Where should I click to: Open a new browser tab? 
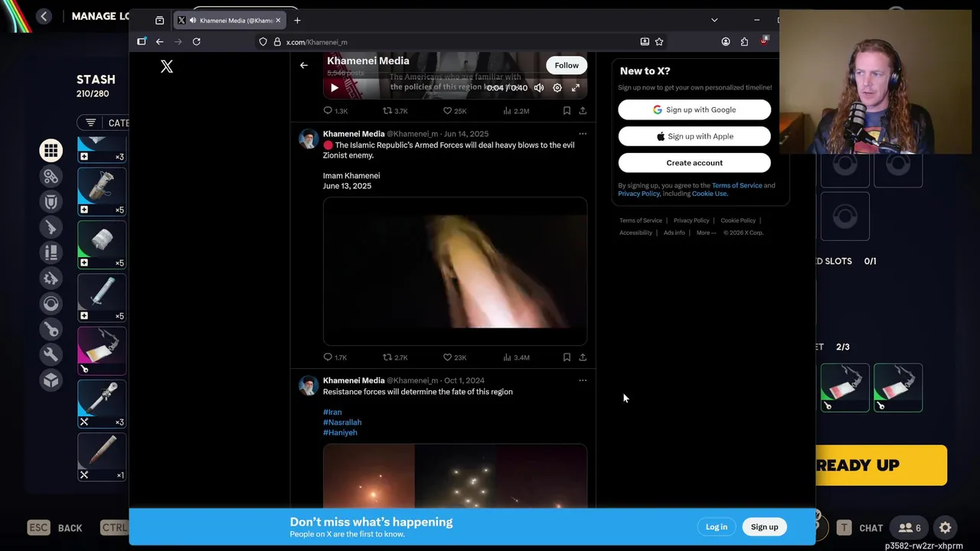click(x=297, y=21)
